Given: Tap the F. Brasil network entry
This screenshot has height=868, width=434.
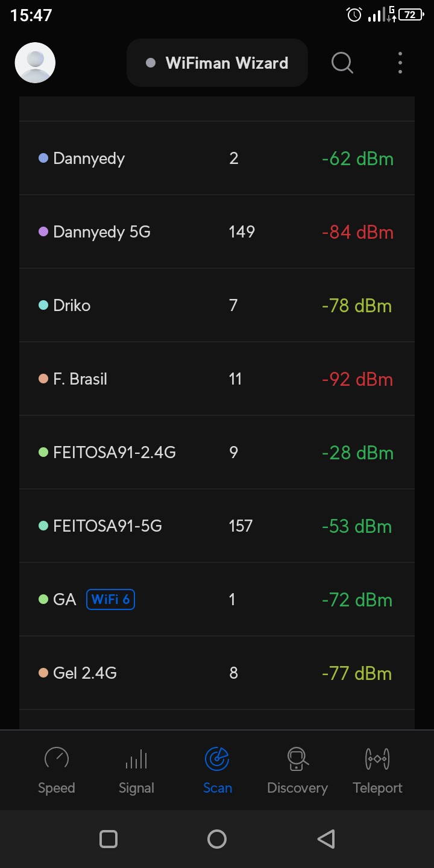Looking at the screenshot, I should click(217, 379).
